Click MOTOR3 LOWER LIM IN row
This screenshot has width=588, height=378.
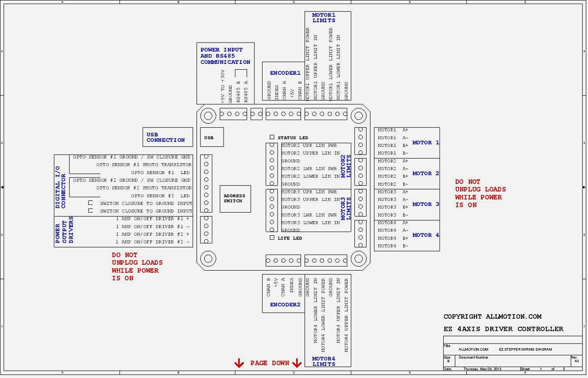pos(311,223)
